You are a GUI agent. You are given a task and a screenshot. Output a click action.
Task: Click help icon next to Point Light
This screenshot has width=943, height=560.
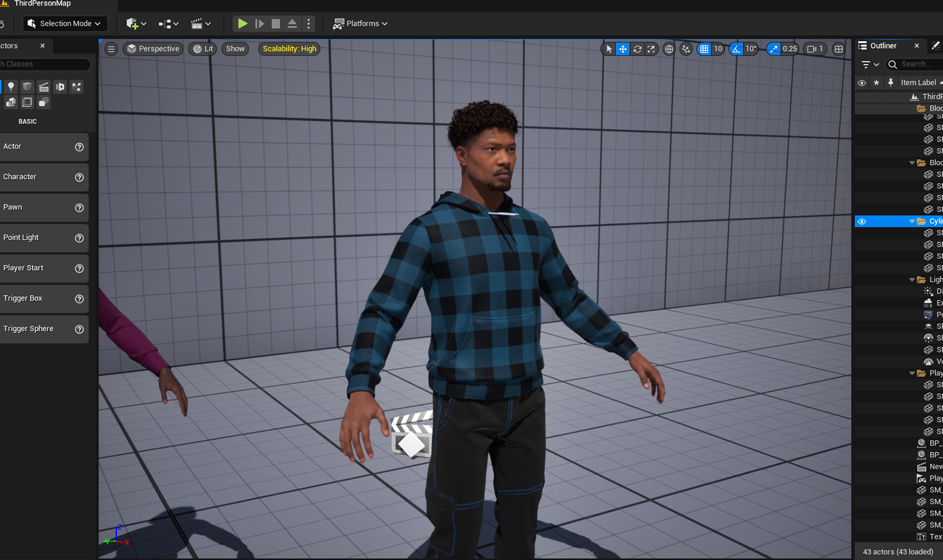point(79,238)
